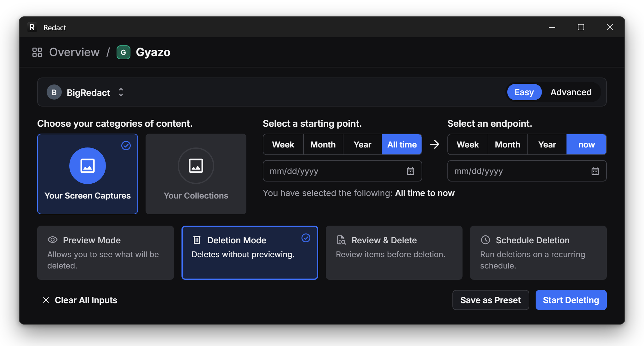Click the "All time to now" summary text
This screenshot has height=346, width=644.
(x=425, y=193)
